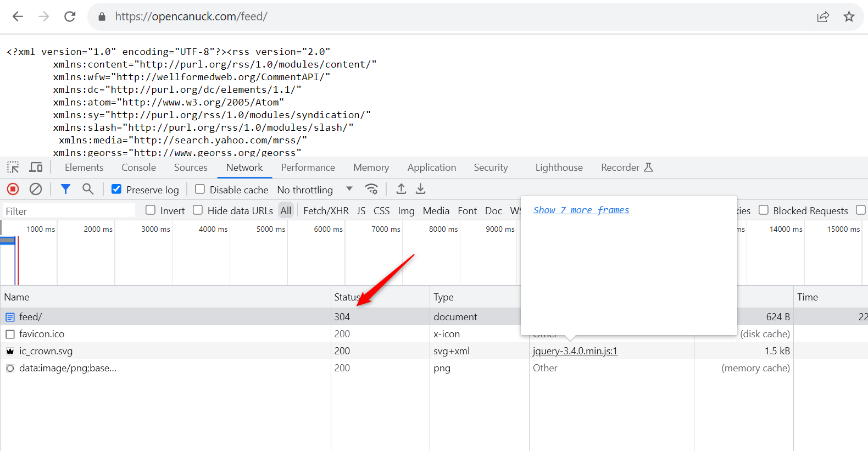Filter requests by CSS
This screenshot has height=451, width=868.
pyautogui.click(x=381, y=210)
